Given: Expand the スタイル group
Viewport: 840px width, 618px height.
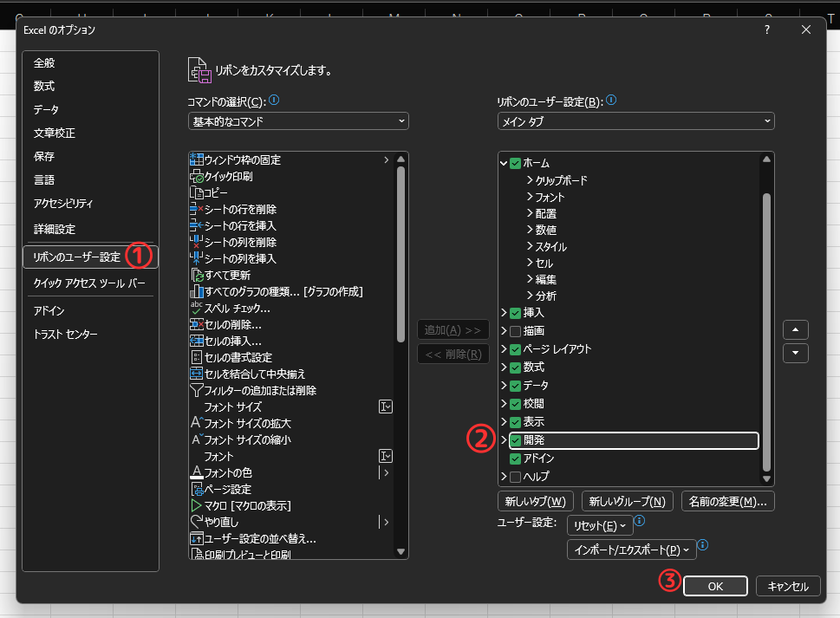Looking at the screenshot, I should 530,246.
